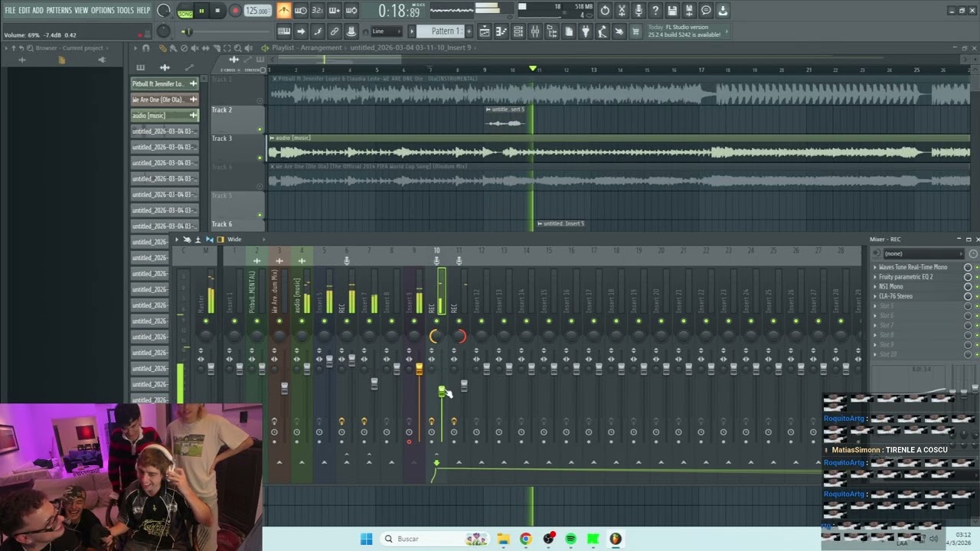Open Spotify from the taskbar
980x551 pixels.
(x=570, y=539)
